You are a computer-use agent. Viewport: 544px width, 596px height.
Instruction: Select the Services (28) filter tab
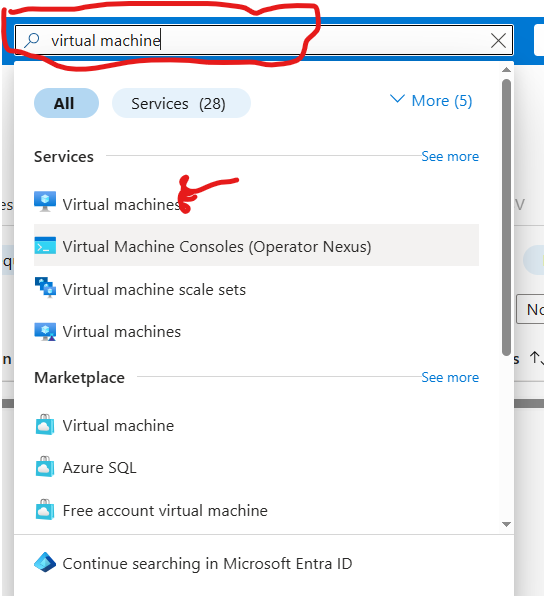tap(181, 103)
